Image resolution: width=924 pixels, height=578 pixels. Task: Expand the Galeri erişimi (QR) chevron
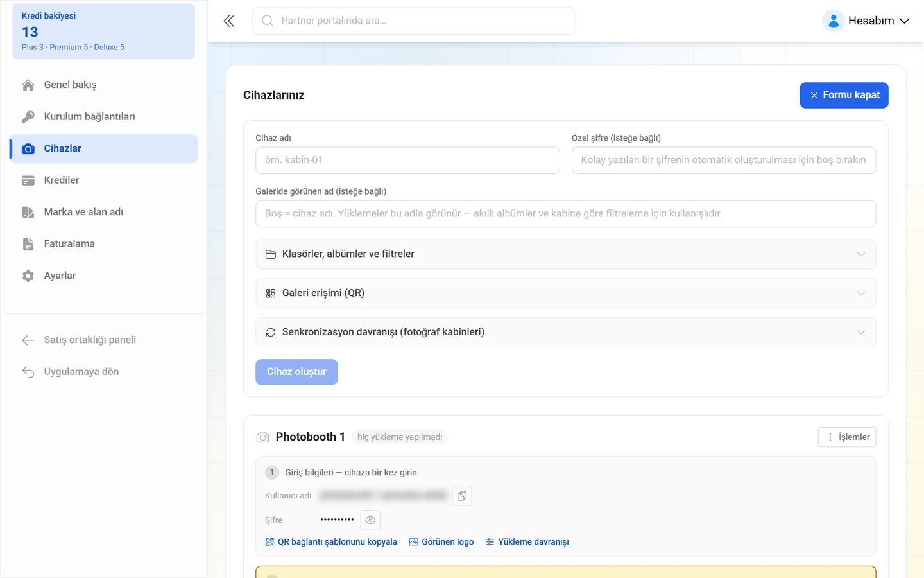861,293
